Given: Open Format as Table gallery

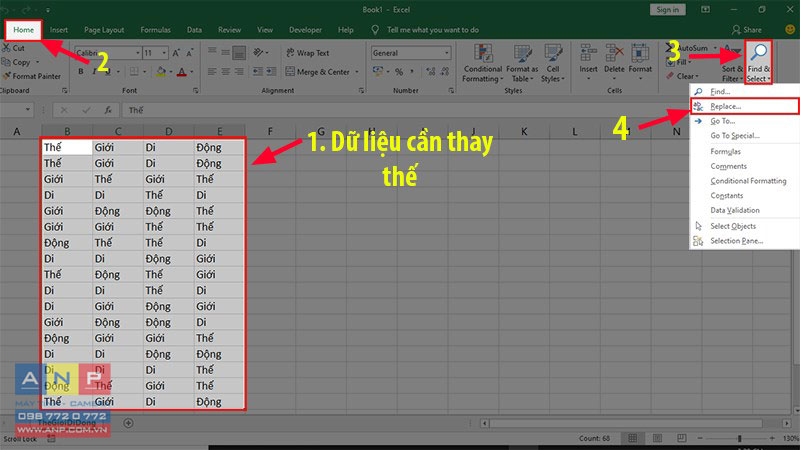Looking at the screenshot, I should coord(522,63).
